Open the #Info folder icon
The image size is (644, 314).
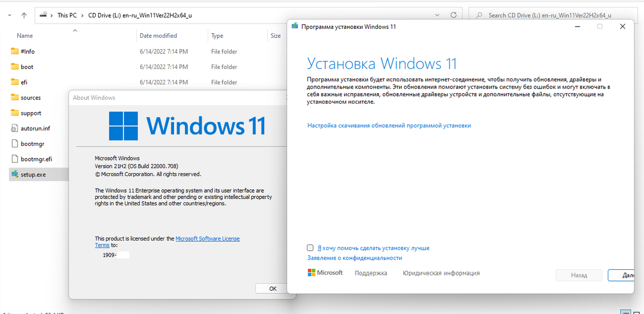coord(15,51)
